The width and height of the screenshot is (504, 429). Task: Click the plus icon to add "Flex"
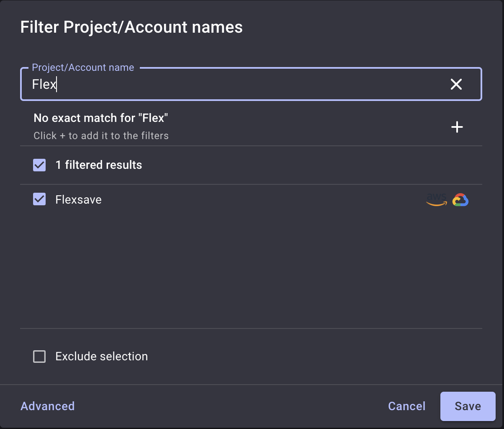[457, 127]
